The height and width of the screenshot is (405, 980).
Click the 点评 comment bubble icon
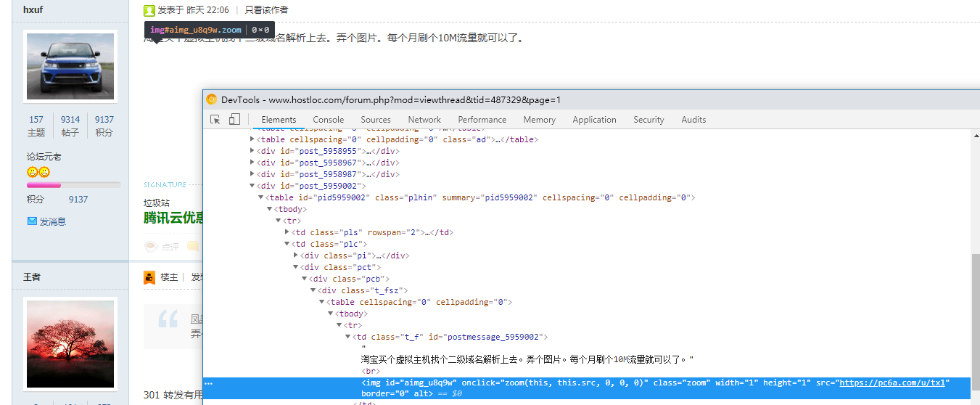[x=151, y=247]
